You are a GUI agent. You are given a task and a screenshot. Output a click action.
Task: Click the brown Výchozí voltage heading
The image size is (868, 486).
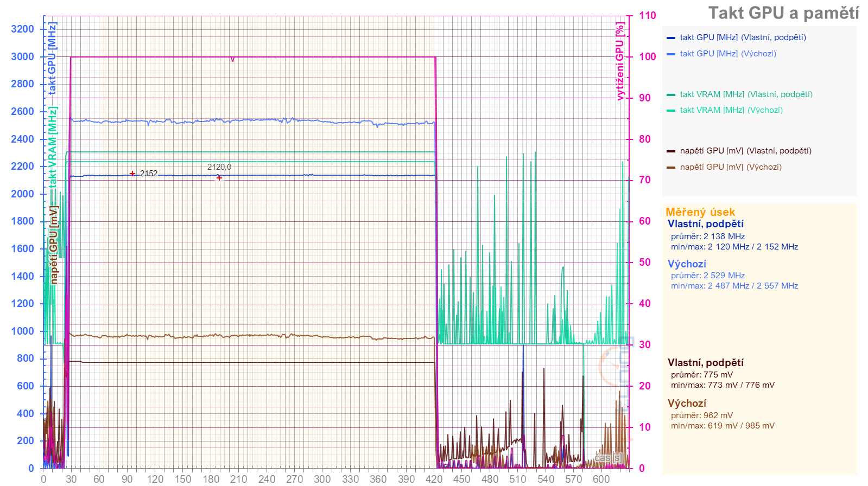click(687, 404)
